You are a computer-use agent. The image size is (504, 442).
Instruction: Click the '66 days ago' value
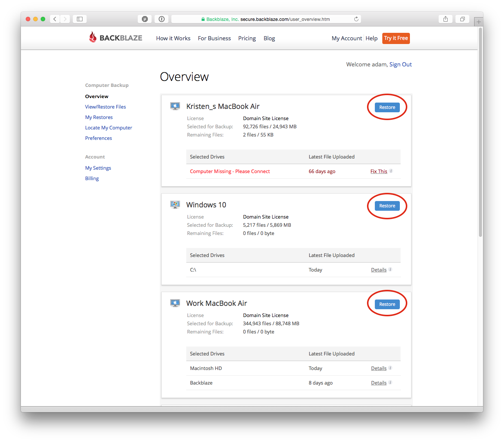[322, 171]
